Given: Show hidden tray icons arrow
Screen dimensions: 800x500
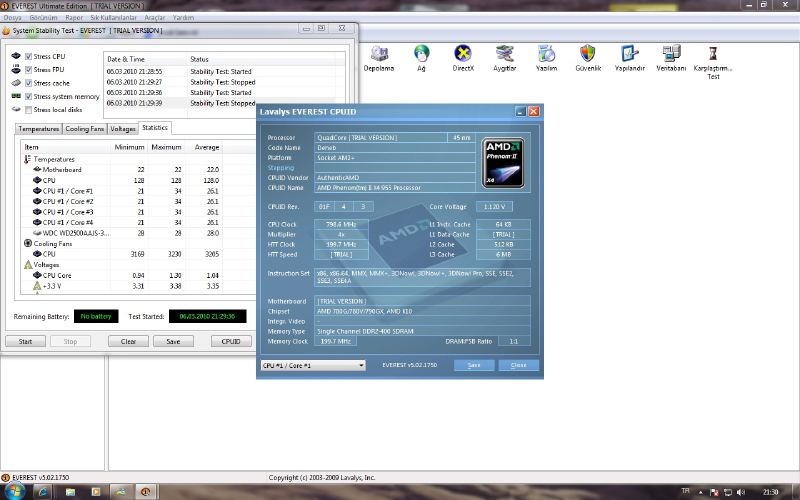Looking at the screenshot, I should (x=701, y=492).
